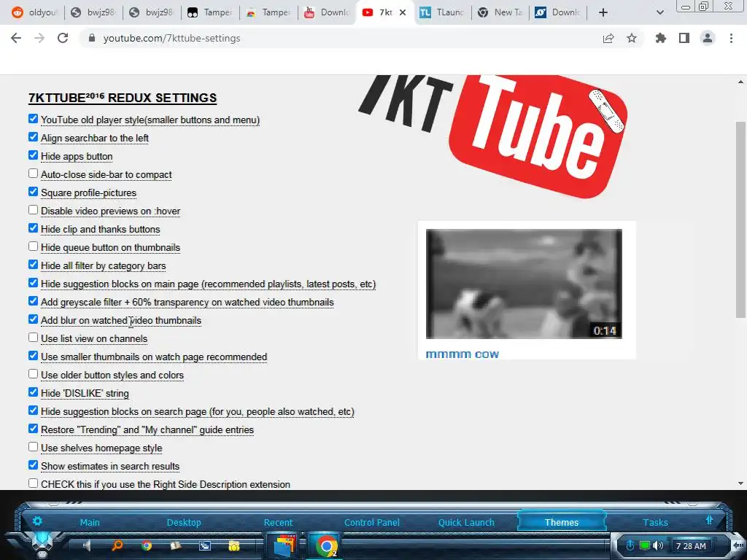Click the 7KT Tube logo image
This screenshot has height=560, width=747.
coord(493,136)
